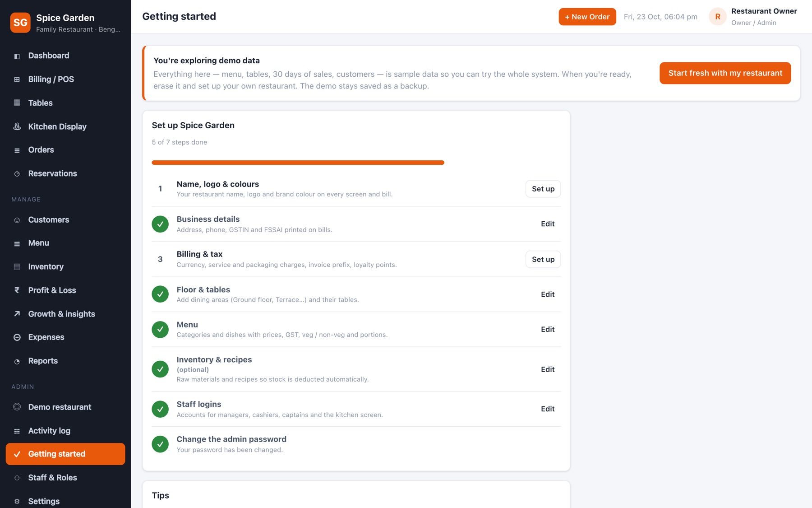This screenshot has height=508, width=812.
Task: Click the "Tips" section heading
Action: click(161, 495)
